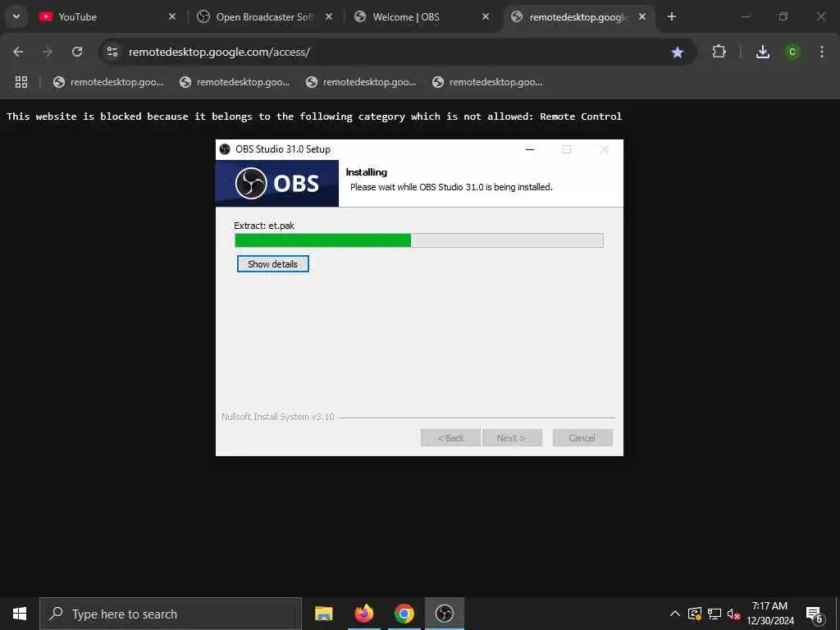Restore down the Chrome window
This screenshot has width=840, height=630.
click(783, 17)
